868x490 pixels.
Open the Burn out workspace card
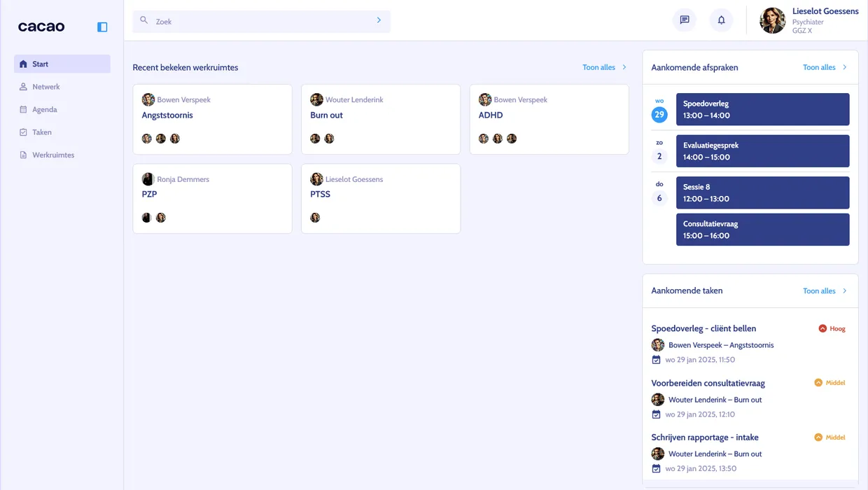pos(381,119)
